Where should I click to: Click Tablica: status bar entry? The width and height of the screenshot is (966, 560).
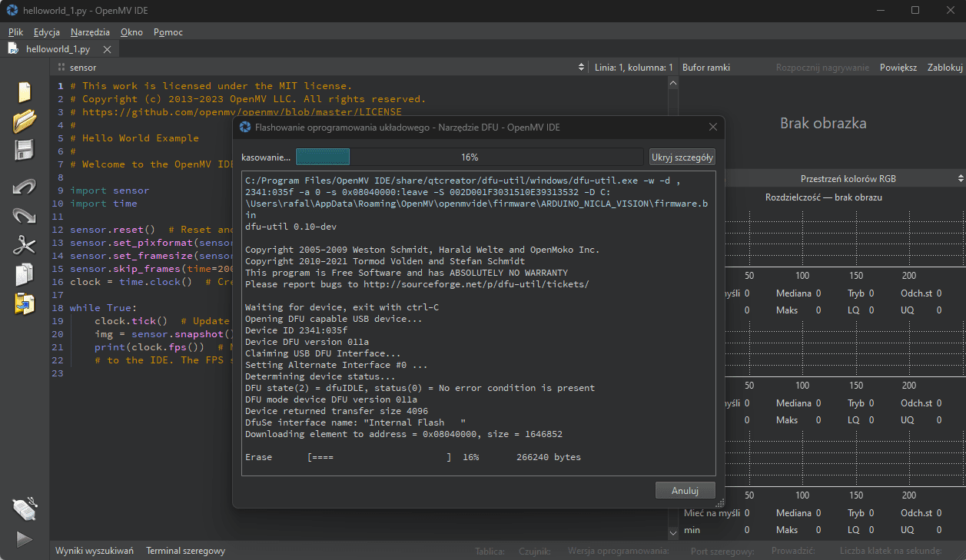tap(490, 551)
